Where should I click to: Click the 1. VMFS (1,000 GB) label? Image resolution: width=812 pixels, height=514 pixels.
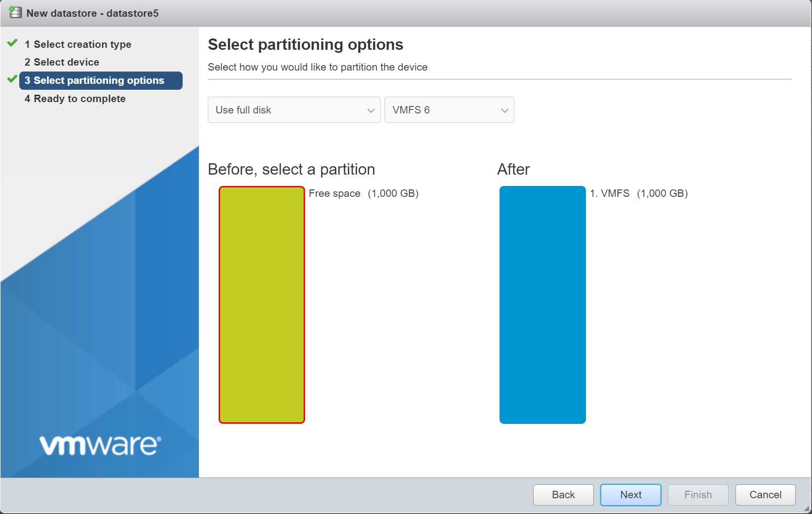638,193
